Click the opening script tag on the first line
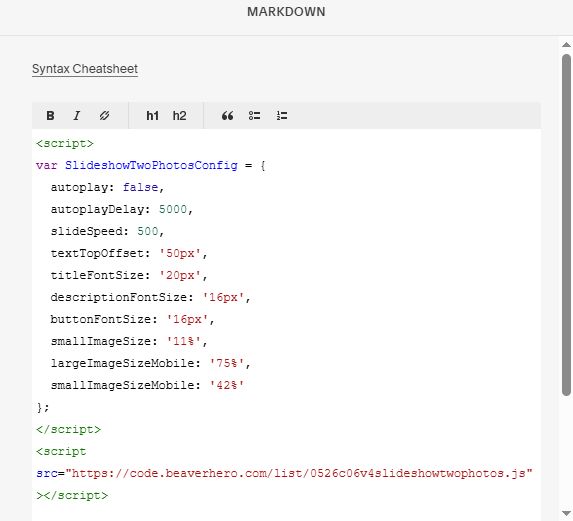This screenshot has width=573, height=521. pos(65,144)
